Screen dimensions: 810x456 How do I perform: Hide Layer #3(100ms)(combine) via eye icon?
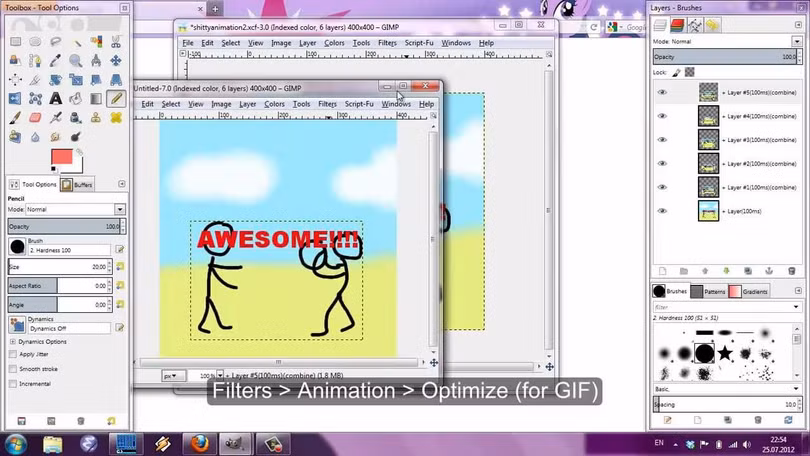[662, 140]
